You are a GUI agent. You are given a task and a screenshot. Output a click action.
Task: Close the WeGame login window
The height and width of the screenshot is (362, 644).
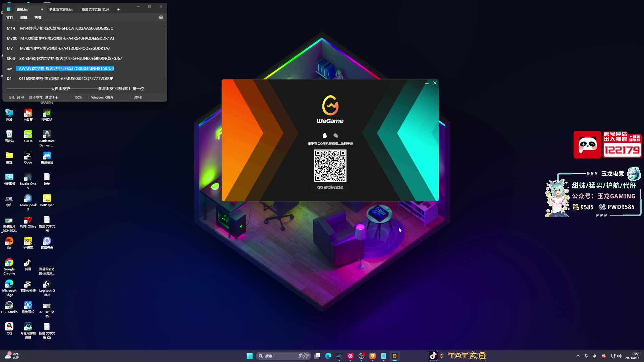click(435, 83)
